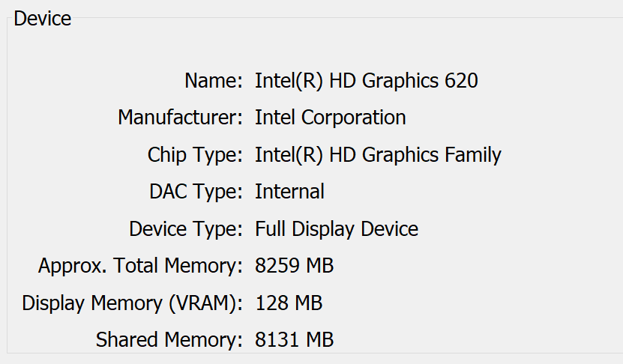This screenshot has width=623, height=364.
Task: Select the Approx. Total Memory label
Action: coord(140,266)
